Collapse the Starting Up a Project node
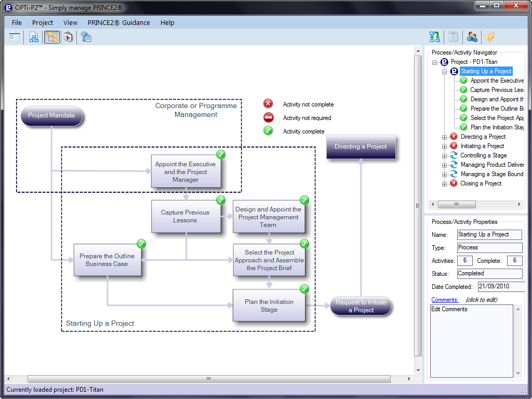532x399 pixels. click(x=445, y=72)
